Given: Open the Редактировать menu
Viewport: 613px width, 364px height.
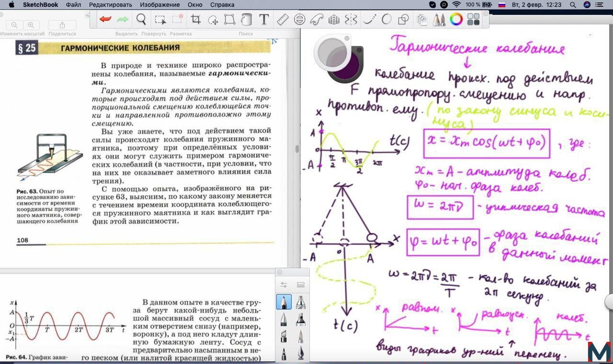Looking at the screenshot, I should pyautogui.click(x=110, y=4).
